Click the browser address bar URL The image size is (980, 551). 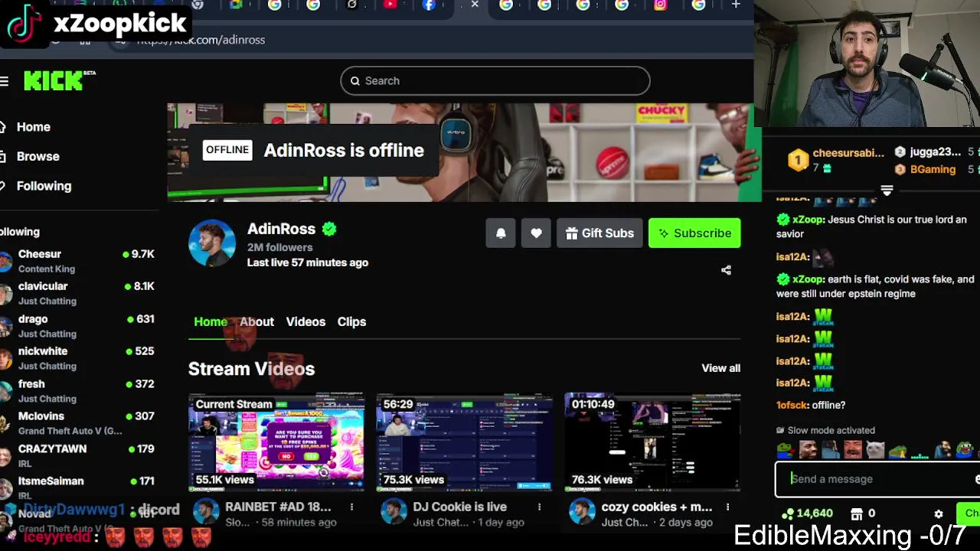(x=201, y=40)
